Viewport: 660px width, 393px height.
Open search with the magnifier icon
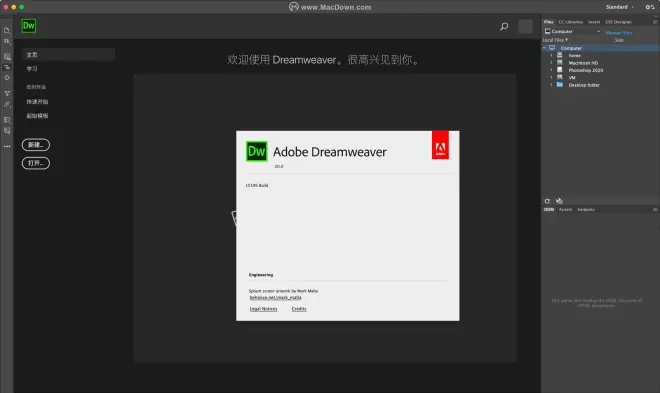point(504,27)
